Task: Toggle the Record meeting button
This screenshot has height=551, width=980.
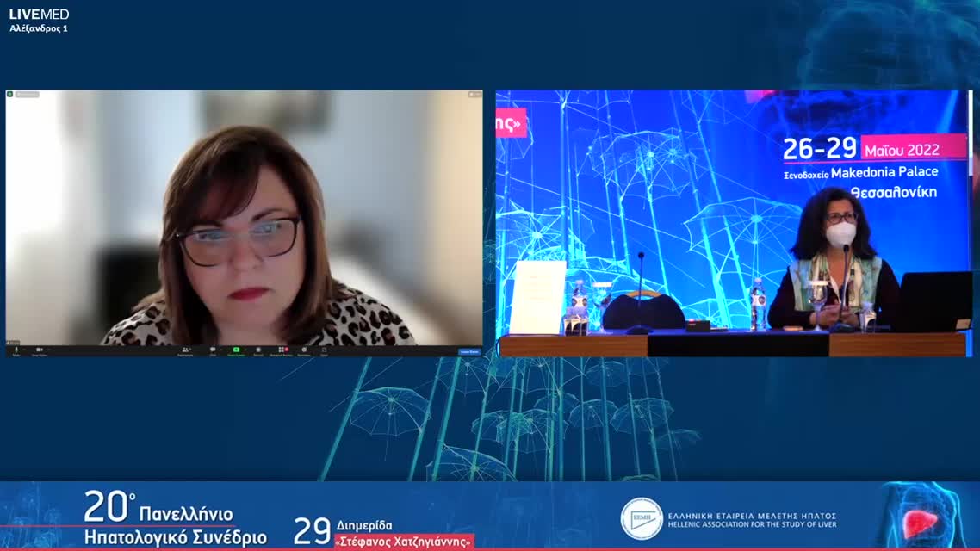Action: tap(258, 350)
